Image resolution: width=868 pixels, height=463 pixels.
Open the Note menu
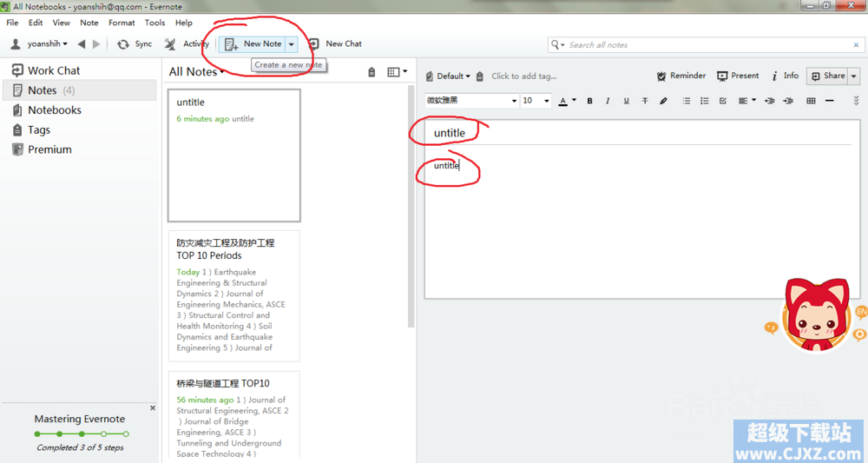tap(89, 23)
